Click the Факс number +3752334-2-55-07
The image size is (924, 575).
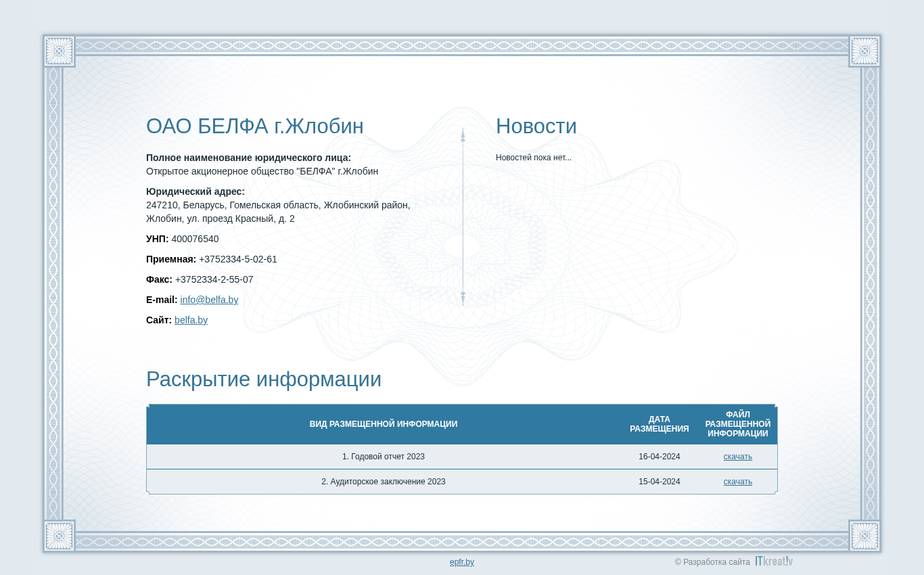pyautogui.click(x=214, y=279)
